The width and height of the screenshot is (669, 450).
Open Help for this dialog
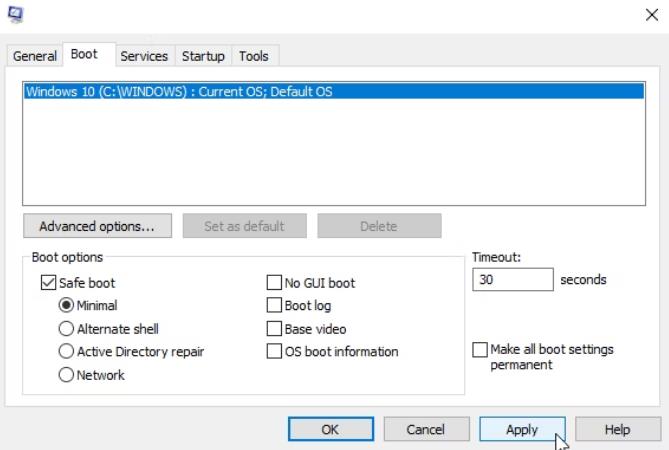click(x=618, y=429)
